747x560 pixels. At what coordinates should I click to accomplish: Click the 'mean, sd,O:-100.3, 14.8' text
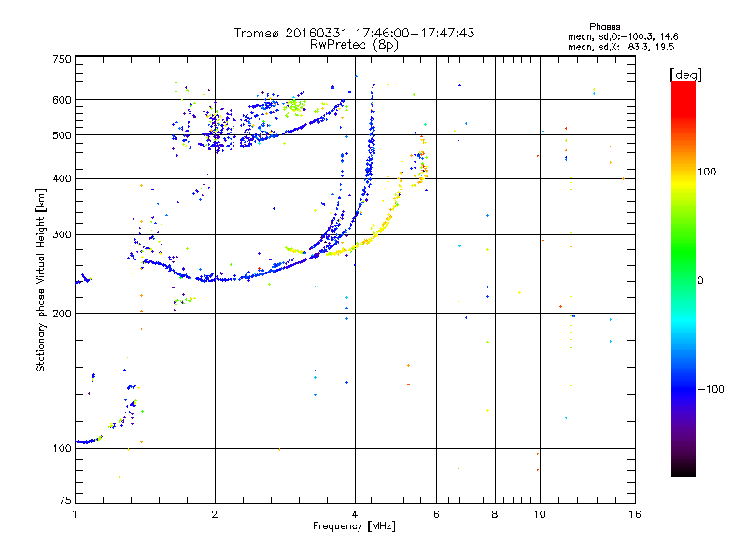click(623, 36)
